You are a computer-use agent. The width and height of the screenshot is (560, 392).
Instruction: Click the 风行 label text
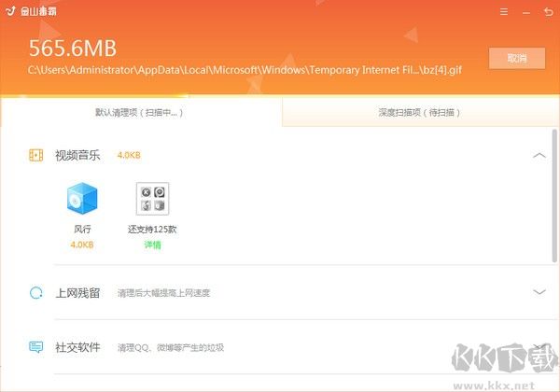[x=82, y=230]
